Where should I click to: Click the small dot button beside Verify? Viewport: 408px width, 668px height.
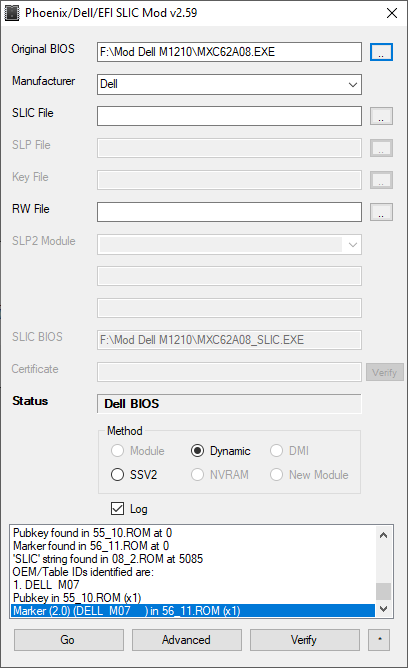pyautogui.click(x=379, y=639)
